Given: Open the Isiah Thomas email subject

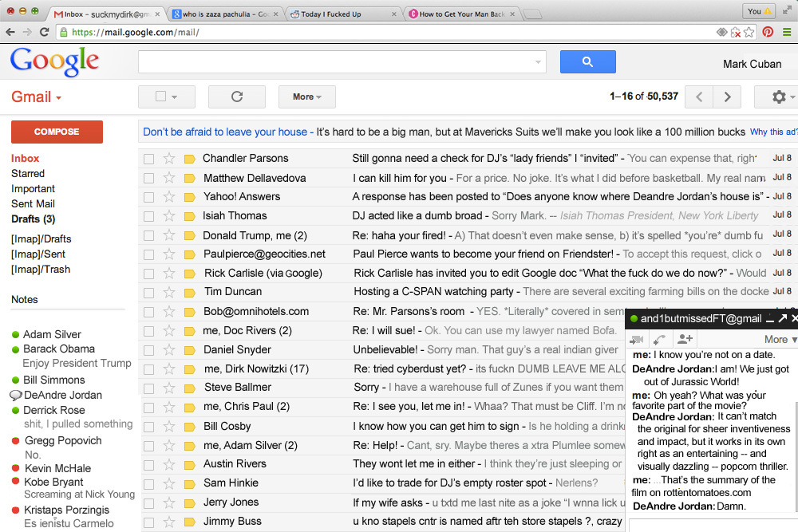Looking at the screenshot, I should (417, 216).
